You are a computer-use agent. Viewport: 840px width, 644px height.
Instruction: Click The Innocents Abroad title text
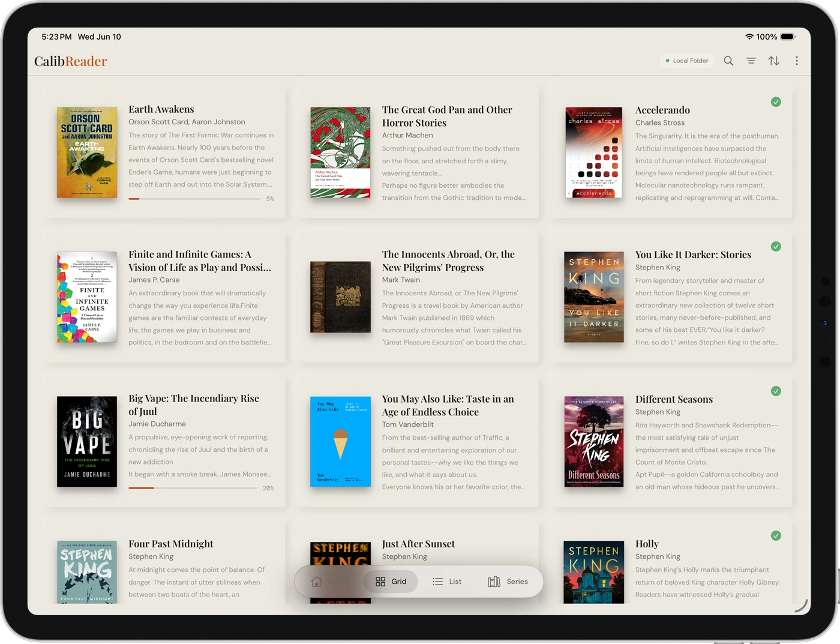coord(448,261)
